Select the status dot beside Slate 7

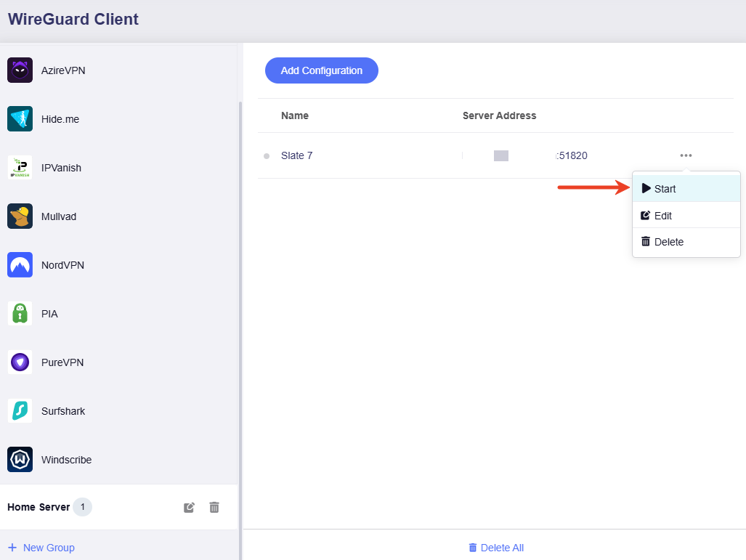pos(267,155)
